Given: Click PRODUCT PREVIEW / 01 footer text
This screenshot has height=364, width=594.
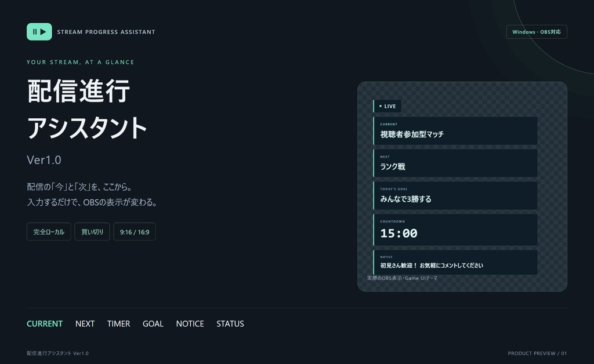Looking at the screenshot, I should click(x=537, y=354).
